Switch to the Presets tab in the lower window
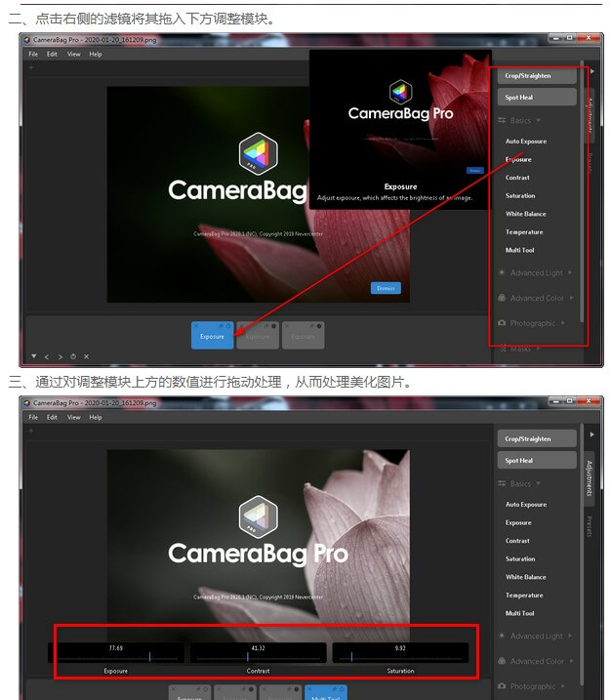612x700 pixels. click(x=590, y=526)
